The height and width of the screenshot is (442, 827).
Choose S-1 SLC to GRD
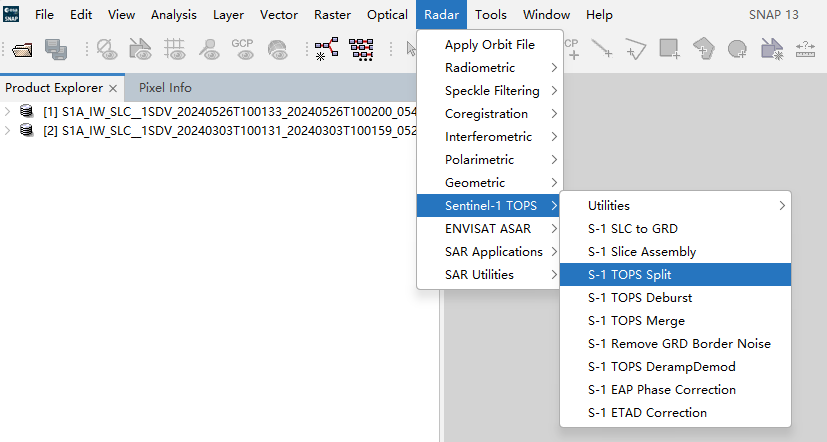click(676, 228)
